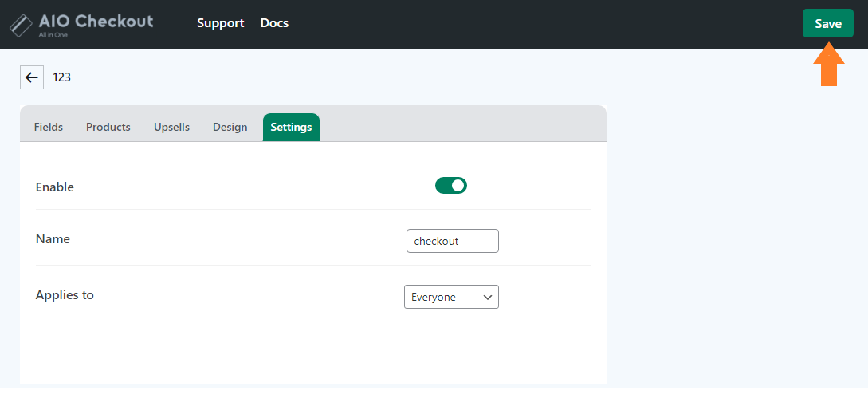Save the checkout settings
868x398 pixels.
tap(827, 23)
